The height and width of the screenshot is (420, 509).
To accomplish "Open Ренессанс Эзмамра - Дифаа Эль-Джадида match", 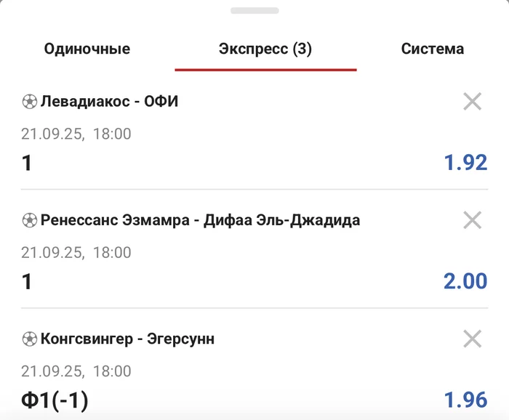I will [200, 220].
